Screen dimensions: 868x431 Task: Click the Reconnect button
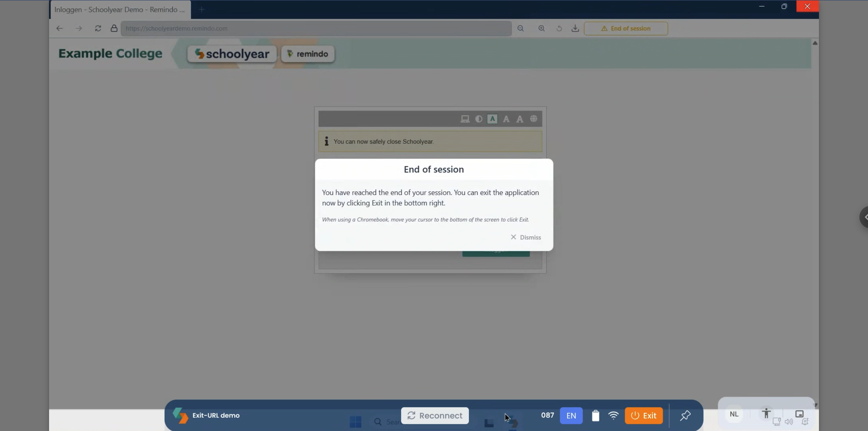[435, 415]
